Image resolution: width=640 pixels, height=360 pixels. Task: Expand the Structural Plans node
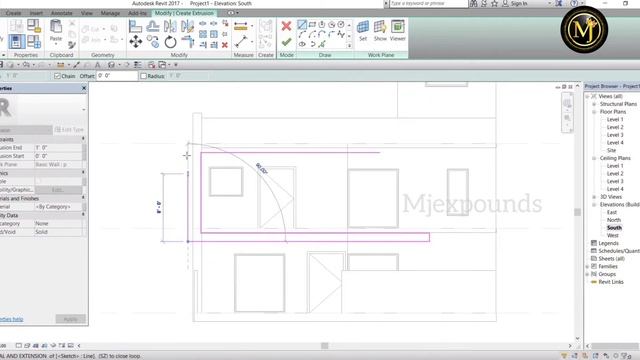(x=594, y=104)
